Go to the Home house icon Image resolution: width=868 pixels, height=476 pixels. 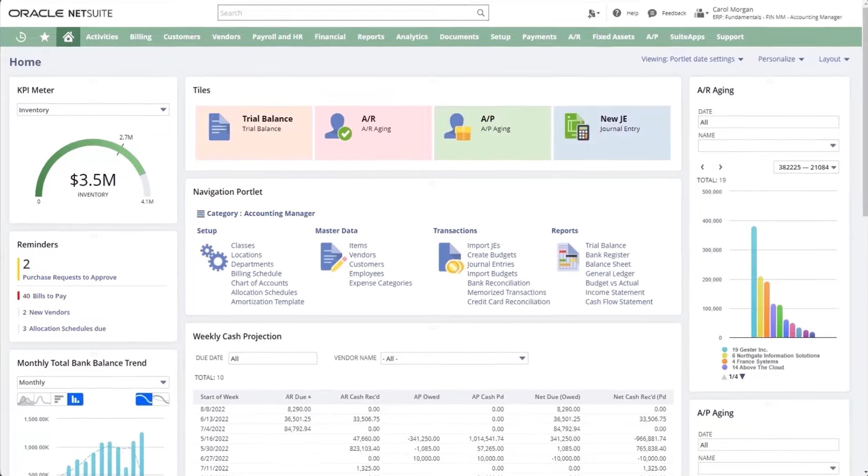(x=68, y=37)
